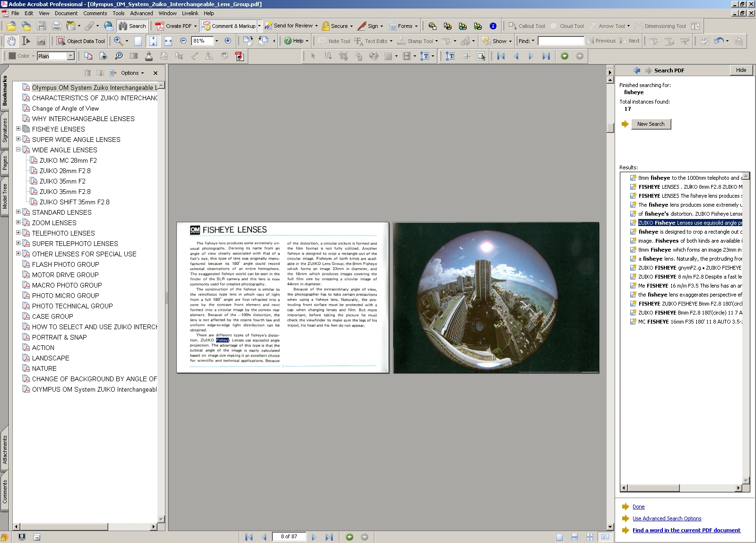Open the Plain style dropdown
The height and width of the screenshot is (543, 756).
(x=70, y=56)
